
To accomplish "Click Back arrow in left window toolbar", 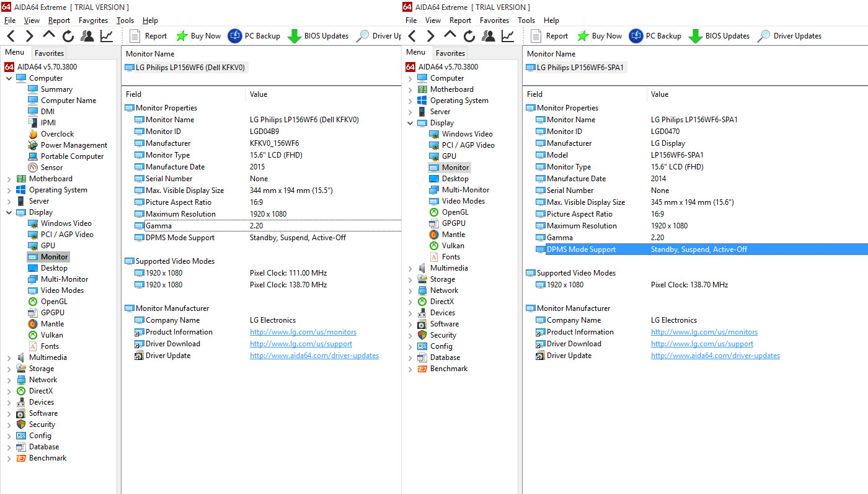I will tap(11, 36).
